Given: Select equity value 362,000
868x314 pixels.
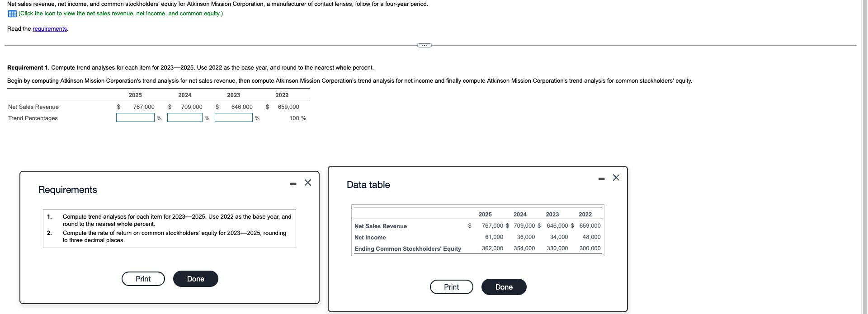Looking at the screenshot, I should (492, 248).
